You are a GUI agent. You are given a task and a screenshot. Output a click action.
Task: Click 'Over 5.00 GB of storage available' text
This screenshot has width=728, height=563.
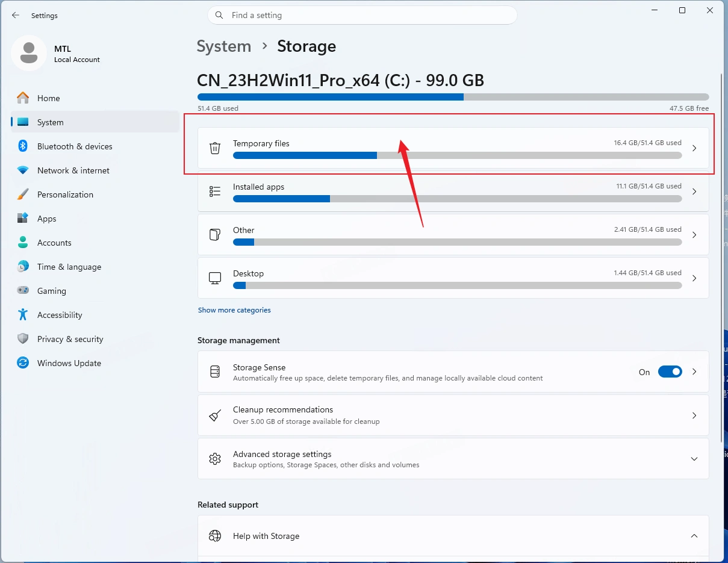[306, 421]
